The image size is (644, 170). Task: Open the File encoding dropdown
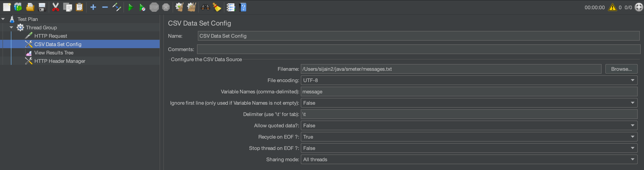coord(632,80)
